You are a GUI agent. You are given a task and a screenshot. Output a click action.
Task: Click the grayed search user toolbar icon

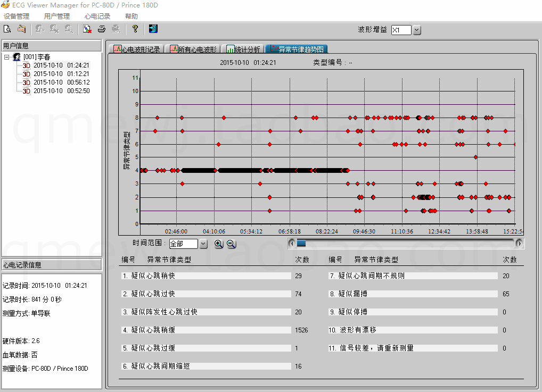[x=69, y=29]
